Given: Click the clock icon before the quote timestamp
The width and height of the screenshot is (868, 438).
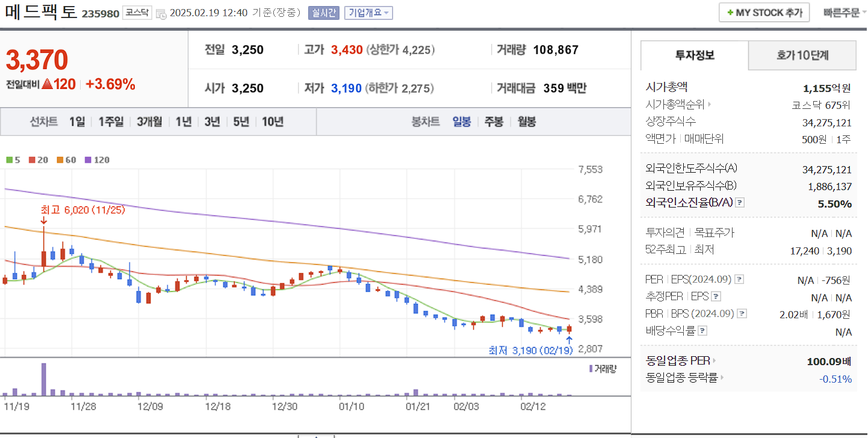Looking at the screenshot, I should (160, 13).
